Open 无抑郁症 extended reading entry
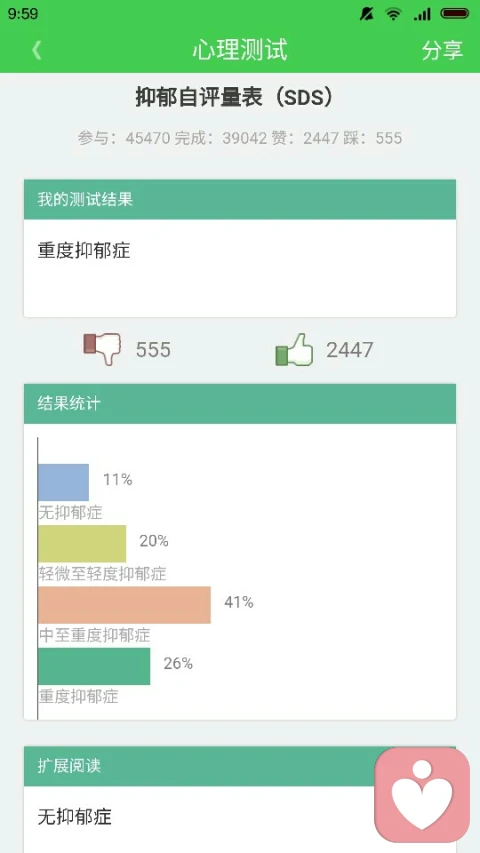480x853 pixels. (x=75, y=817)
